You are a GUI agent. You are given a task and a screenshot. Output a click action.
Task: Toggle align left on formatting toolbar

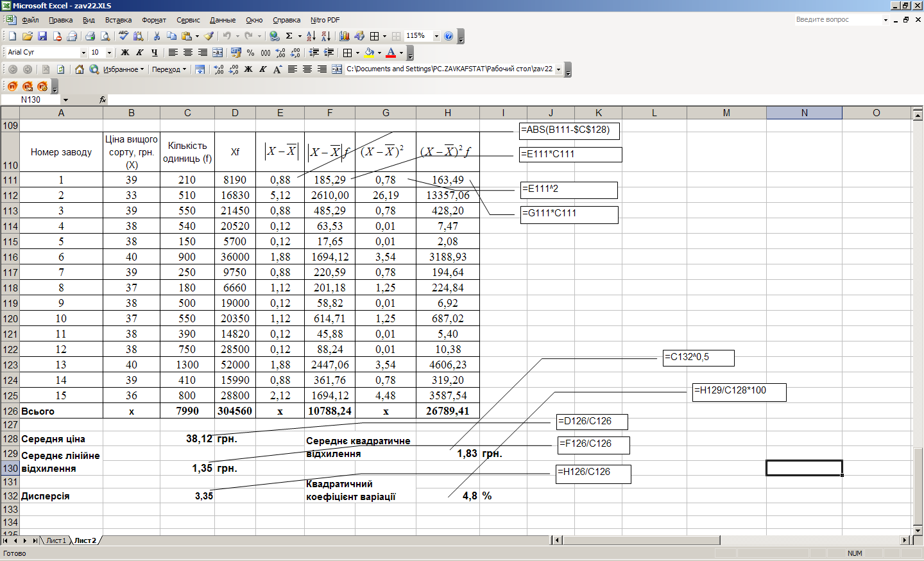tap(173, 53)
